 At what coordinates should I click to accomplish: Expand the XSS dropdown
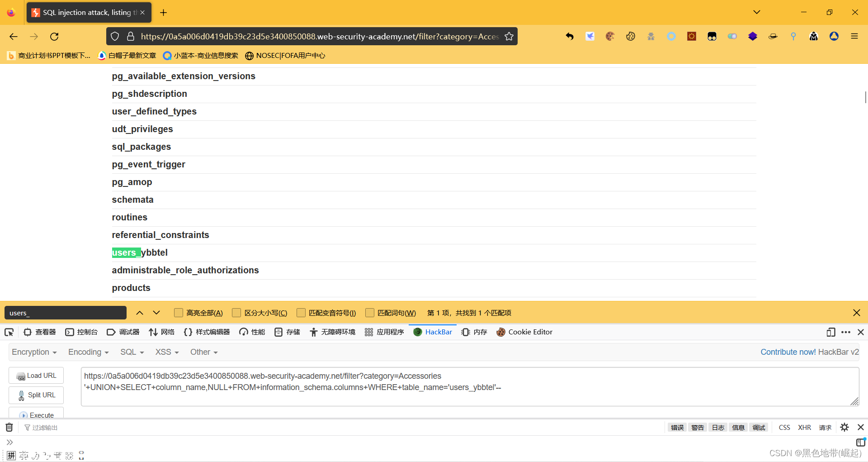167,352
